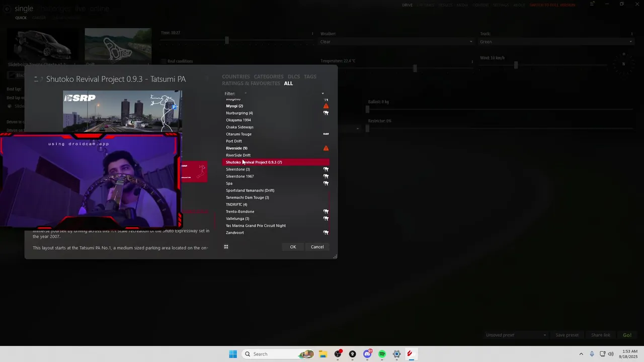Open the SETTINGS section in the top menu
The width and height of the screenshot is (644, 362).
click(x=501, y=5)
